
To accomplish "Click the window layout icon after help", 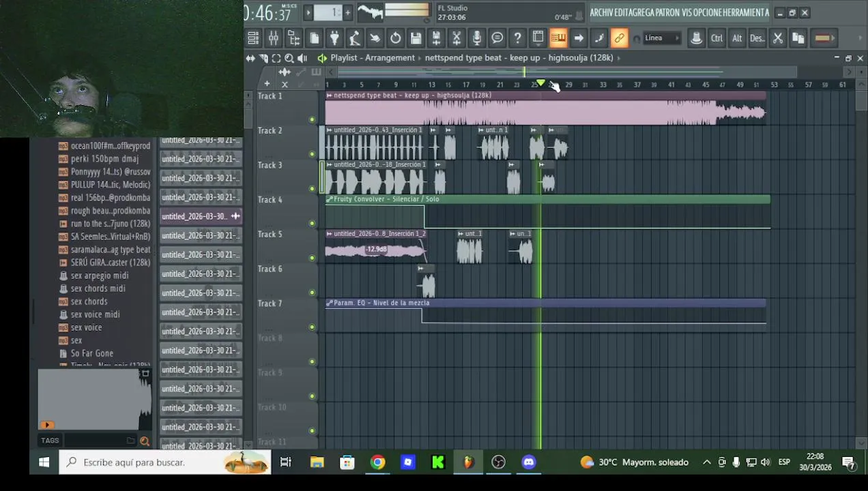I will (538, 38).
